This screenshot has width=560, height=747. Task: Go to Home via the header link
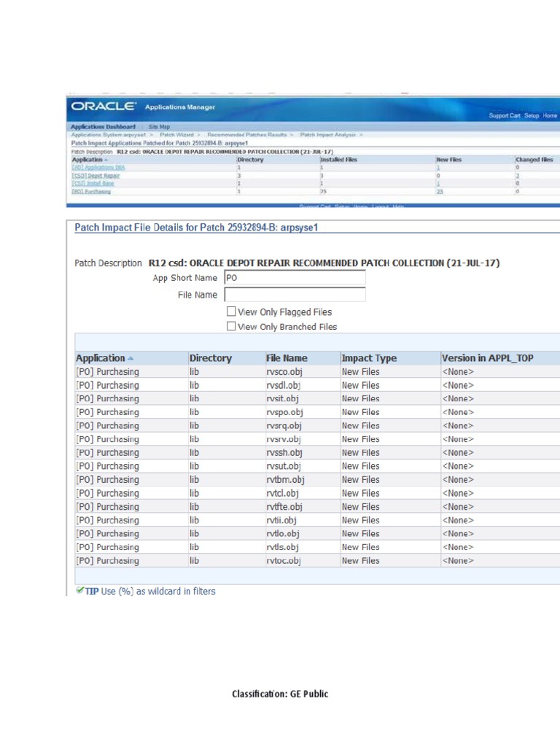550,115
